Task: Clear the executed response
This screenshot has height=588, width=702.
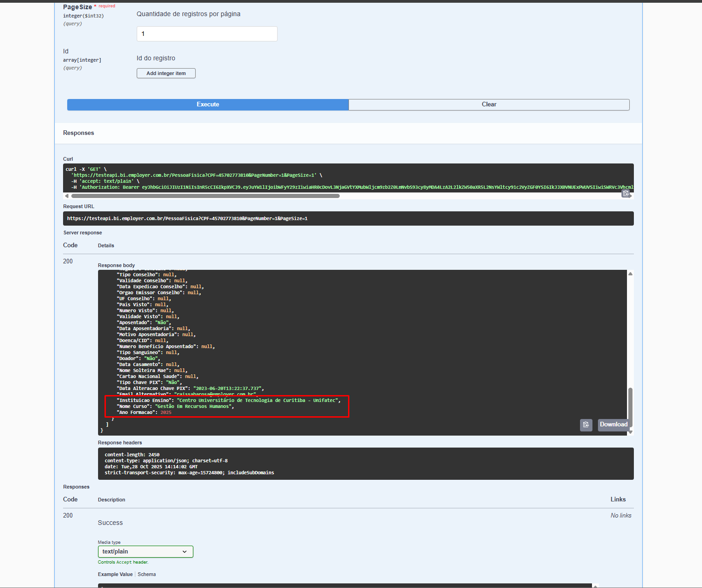Action: (x=489, y=105)
